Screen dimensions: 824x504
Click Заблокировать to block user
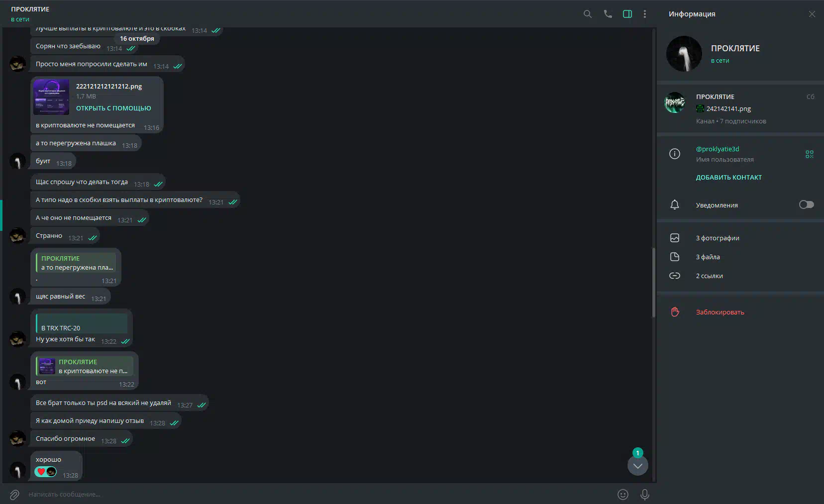coord(720,312)
